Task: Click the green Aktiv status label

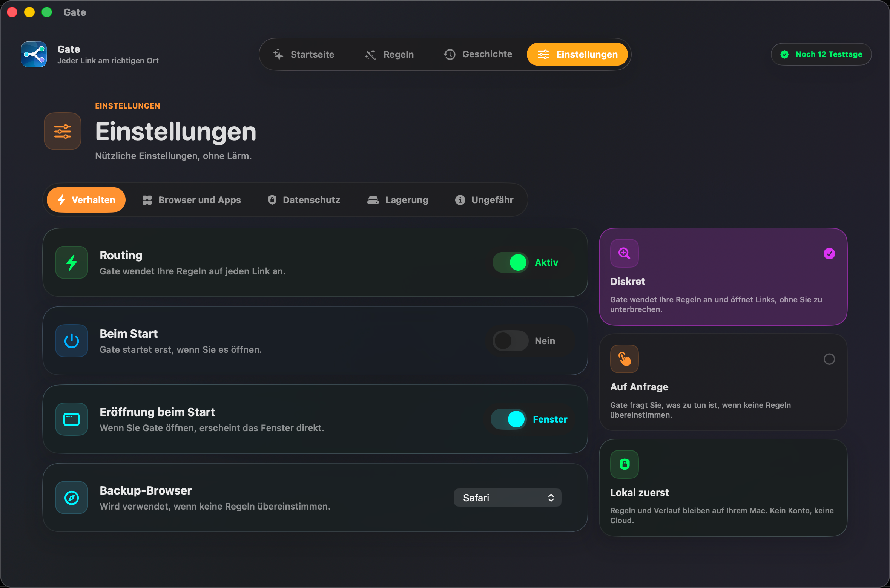Action: pyautogui.click(x=546, y=262)
